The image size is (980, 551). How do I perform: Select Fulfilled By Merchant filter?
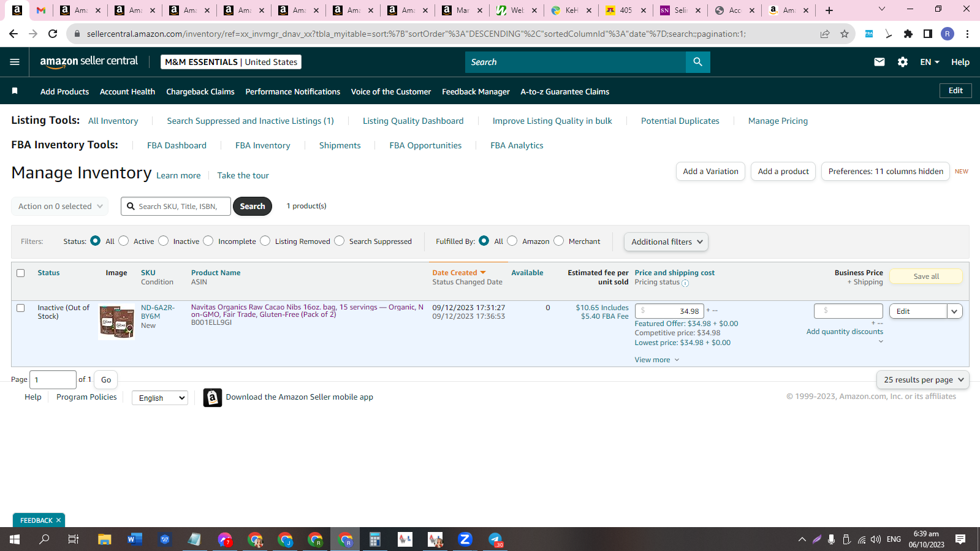tap(559, 241)
